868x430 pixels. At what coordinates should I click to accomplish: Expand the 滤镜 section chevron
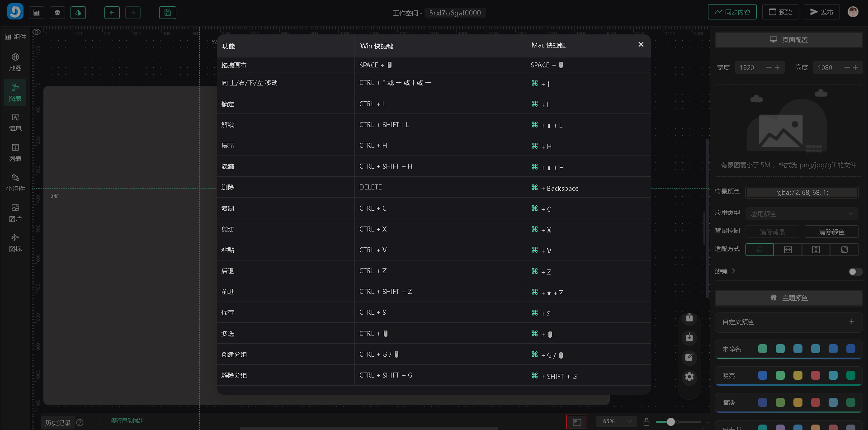click(x=733, y=271)
